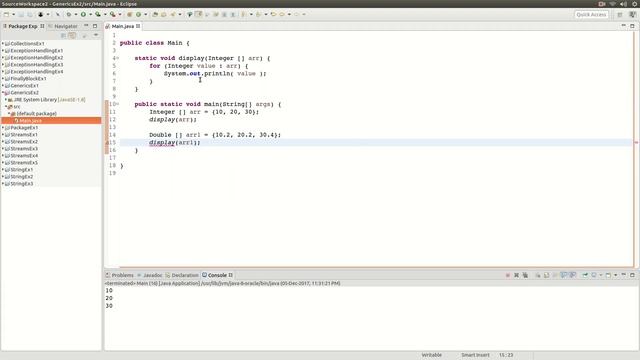This screenshot has width=640, height=360.
Task: Switch to the Javadoc tab
Action: coord(150,275)
